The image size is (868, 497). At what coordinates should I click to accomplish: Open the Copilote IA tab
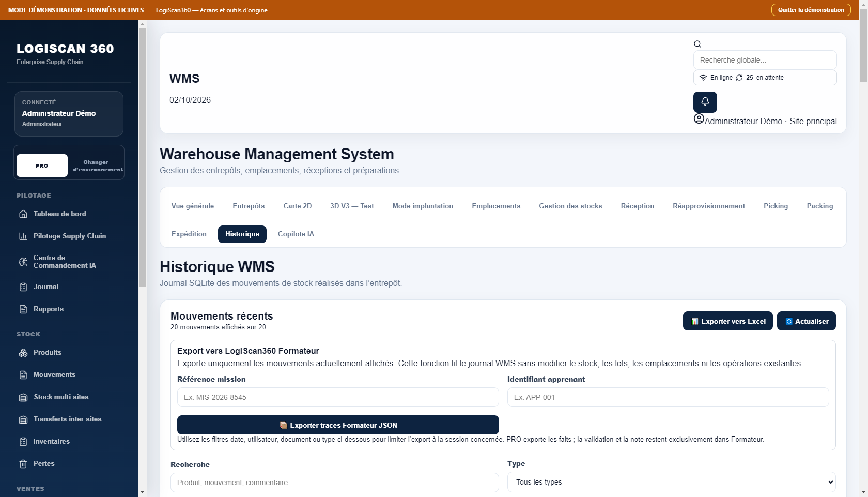[296, 234]
